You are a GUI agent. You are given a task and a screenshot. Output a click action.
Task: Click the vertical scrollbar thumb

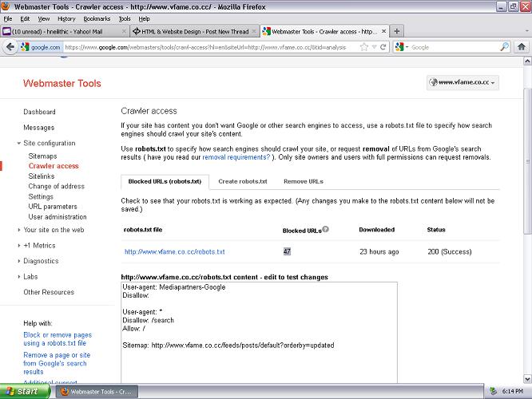pyautogui.click(x=527, y=161)
